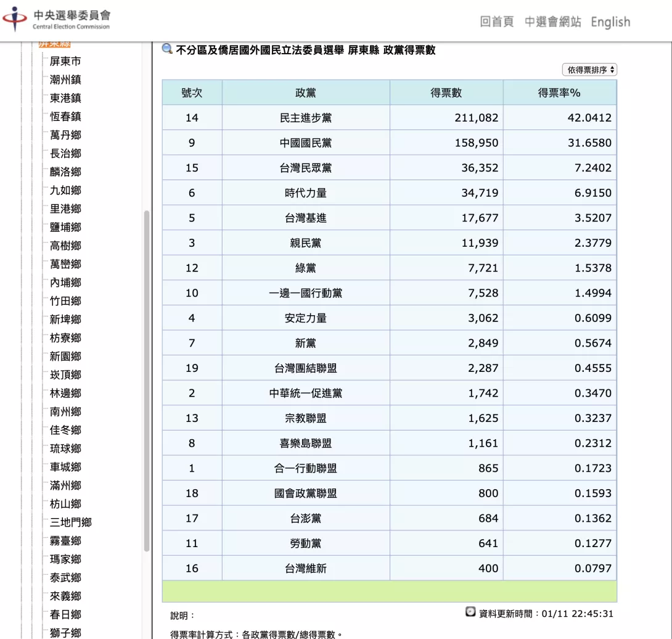Viewport: 672px width, 639px height.
Task: Select 三地門鄉 in the district tree
Action: point(71,522)
